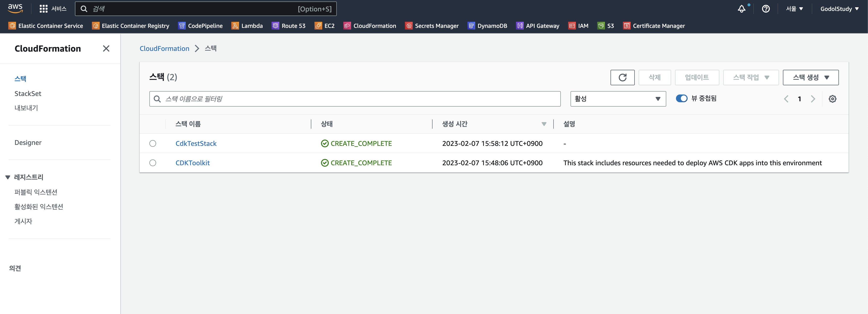The height and width of the screenshot is (314, 868).
Task: Open the services grid menu icon
Action: (43, 9)
